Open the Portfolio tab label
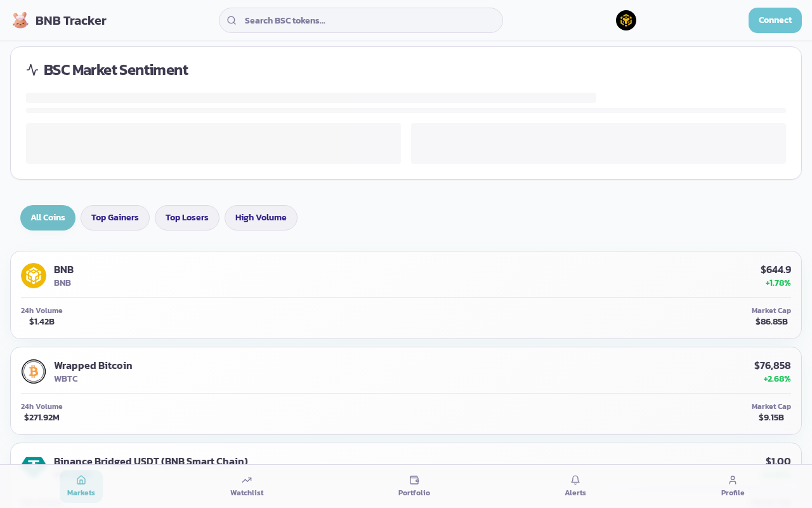 click(x=414, y=493)
